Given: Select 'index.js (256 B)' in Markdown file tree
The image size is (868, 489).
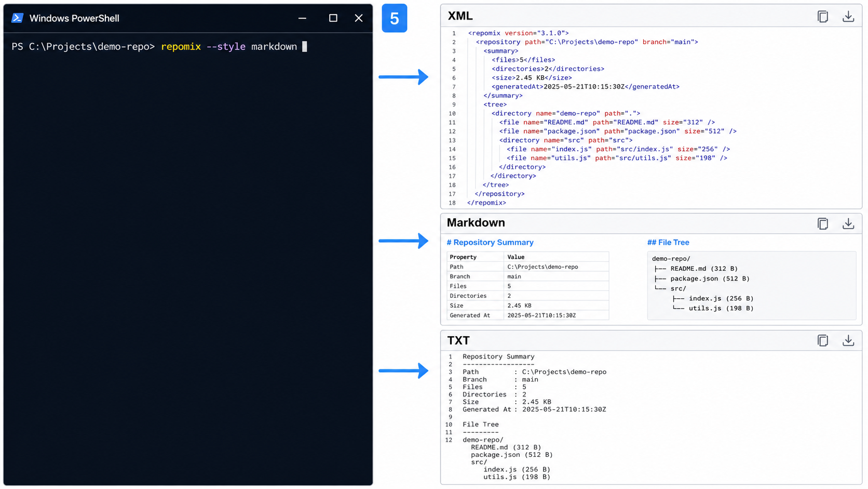Looking at the screenshot, I should (x=721, y=298).
